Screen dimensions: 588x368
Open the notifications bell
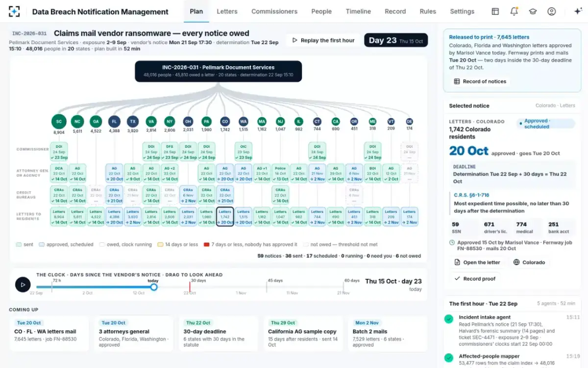point(514,11)
